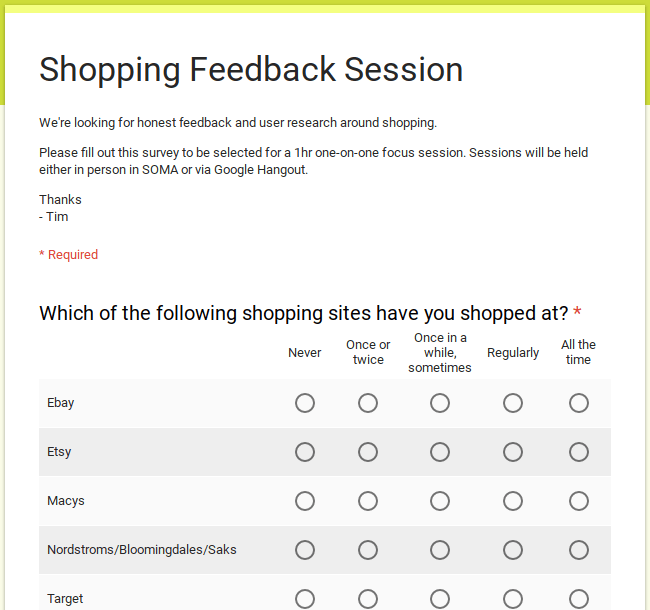Click the Shopping Feedback Session title
Screen dimensions: 650x610
(251, 69)
